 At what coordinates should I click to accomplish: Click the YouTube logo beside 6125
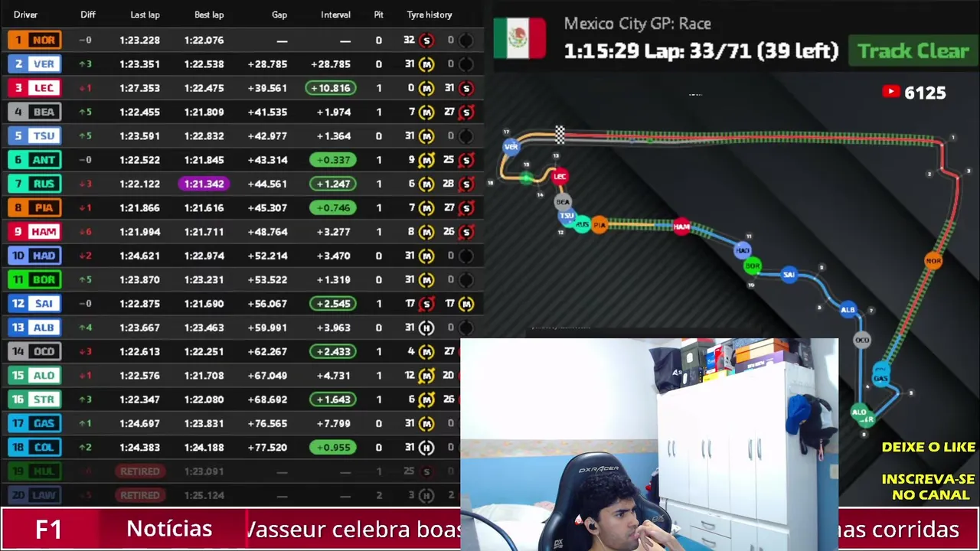point(890,92)
